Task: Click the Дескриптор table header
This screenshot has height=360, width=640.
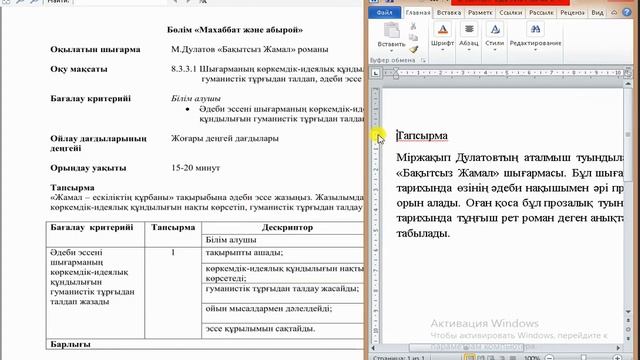Action: click(287, 227)
